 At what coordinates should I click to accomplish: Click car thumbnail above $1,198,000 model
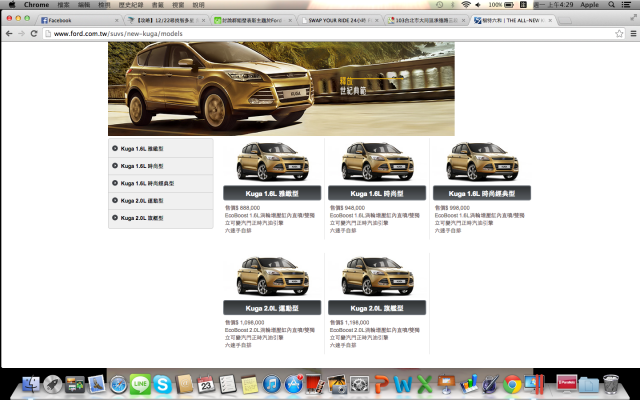pyautogui.click(x=377, y=276)
